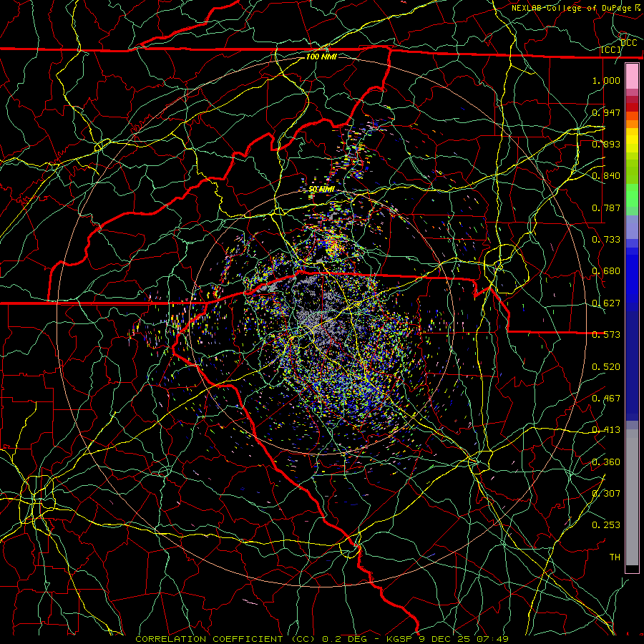644x644 pixels.
Task: Click the 0.467 legend value
Action: click(x=606, y=399)
